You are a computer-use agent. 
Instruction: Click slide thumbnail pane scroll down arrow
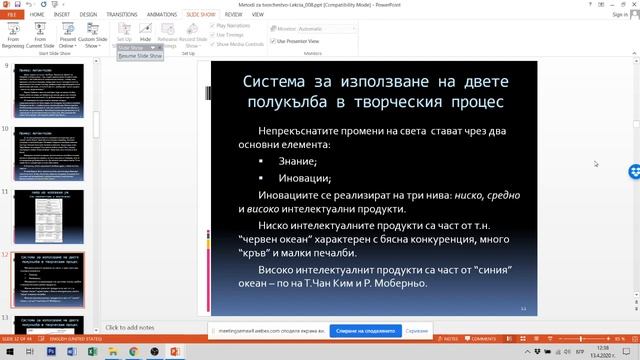click(96, 330)
